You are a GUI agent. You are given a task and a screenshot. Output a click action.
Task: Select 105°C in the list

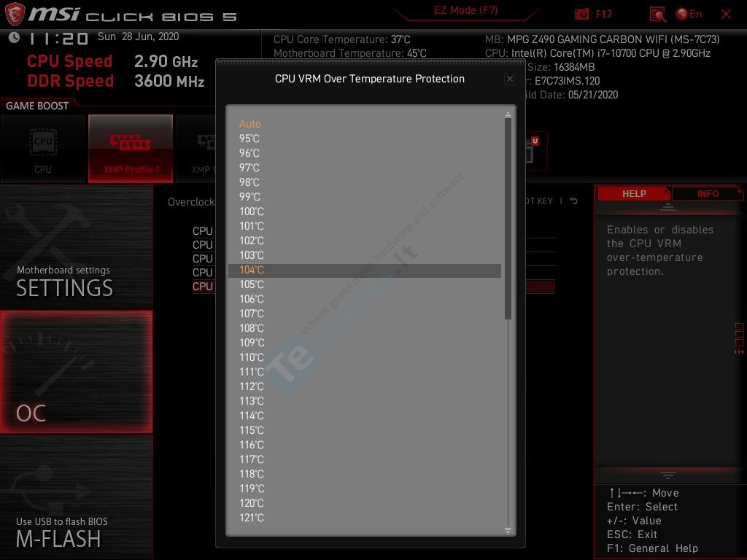tap(365, 284)
